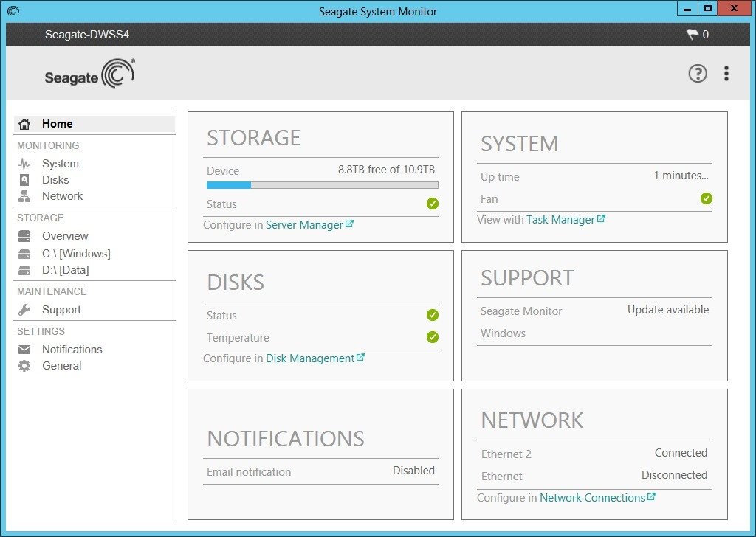Image resolution: width=756 pixels, height=537 pixels.
Task: Click the wrench icon beside Support
Action: coord(24,310)
